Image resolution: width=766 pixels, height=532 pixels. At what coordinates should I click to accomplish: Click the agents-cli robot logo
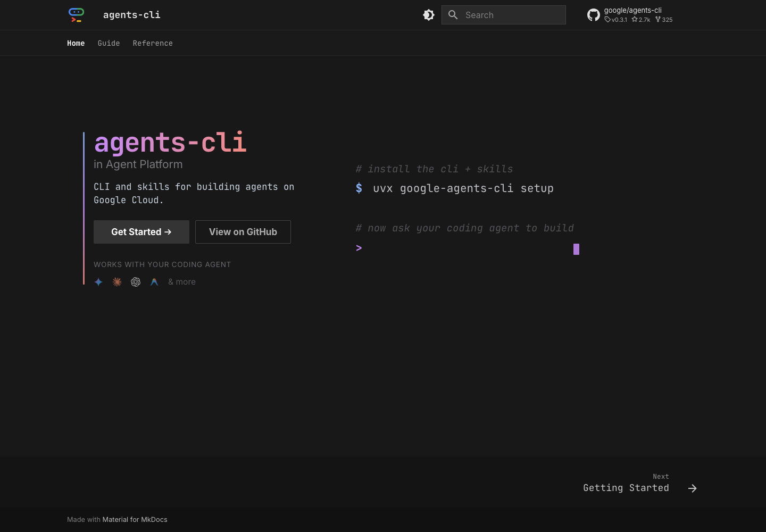[76, 15]
